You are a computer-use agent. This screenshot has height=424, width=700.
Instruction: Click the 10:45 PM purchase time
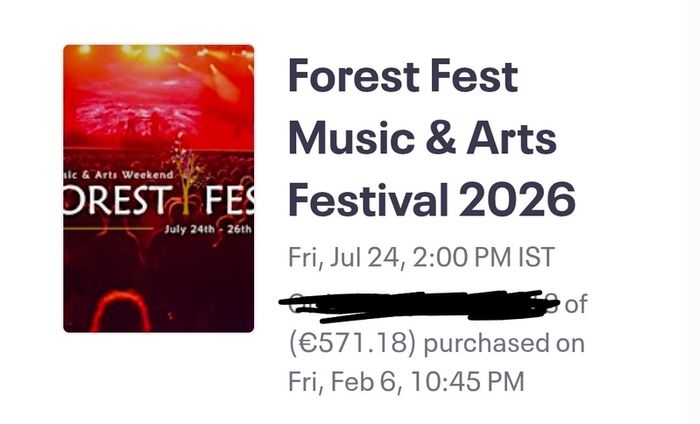[467, 382]
